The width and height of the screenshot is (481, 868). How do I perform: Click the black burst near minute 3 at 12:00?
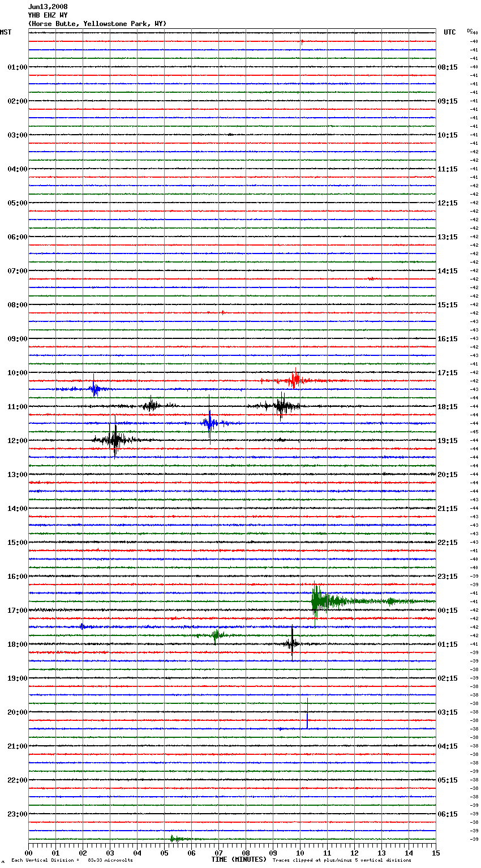click(x=115, y=440)
